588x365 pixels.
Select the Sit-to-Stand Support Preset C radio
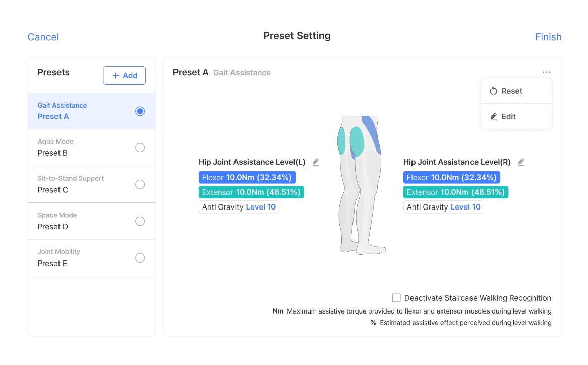click(140, 185)
